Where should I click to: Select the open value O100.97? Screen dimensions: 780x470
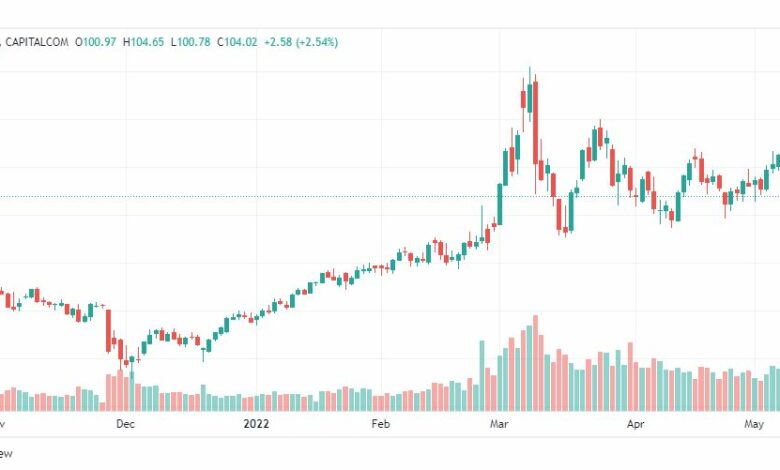tap(96, 42)
